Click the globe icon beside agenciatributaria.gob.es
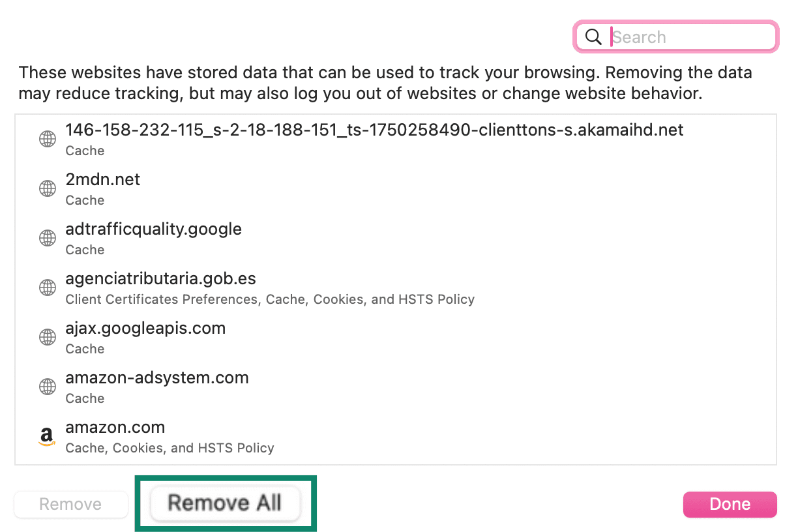Screen dimensions: 798x532 (47, 288)
